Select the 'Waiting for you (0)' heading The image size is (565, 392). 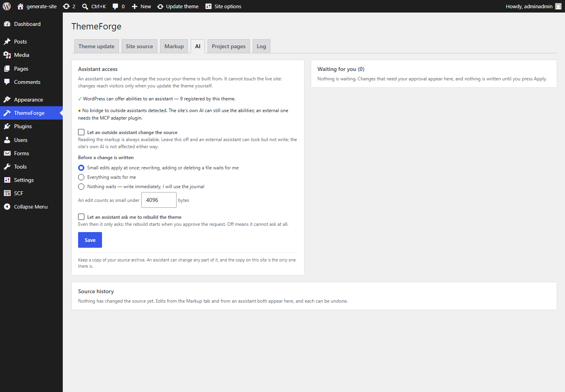[341, 69]
